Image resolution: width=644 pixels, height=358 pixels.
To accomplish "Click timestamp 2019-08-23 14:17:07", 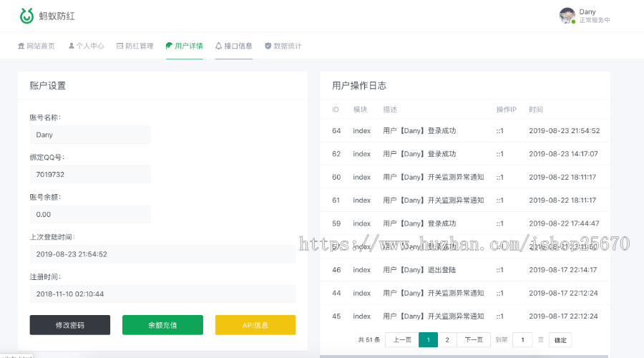I will 564,154.
